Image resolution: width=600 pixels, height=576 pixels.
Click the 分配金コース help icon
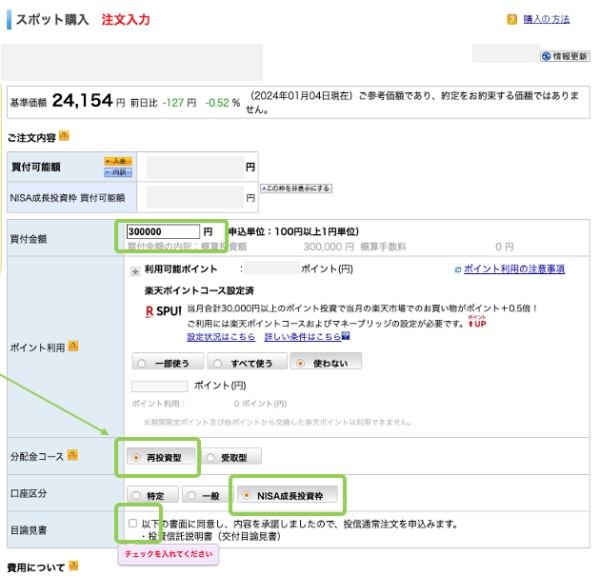coord(73,456)
